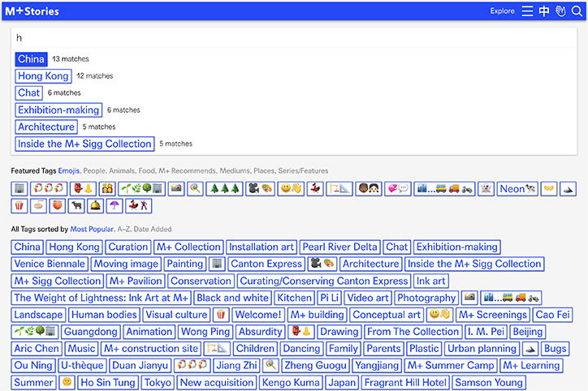This screenshot has height=391, width=588.
Task: Select the smiley waving tag in All Tags
Action: coord(440,315)
